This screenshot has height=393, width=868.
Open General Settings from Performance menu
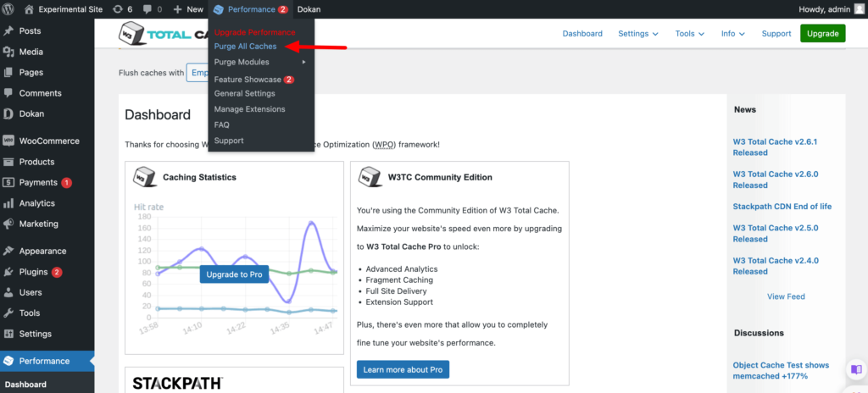pos(245,93)
